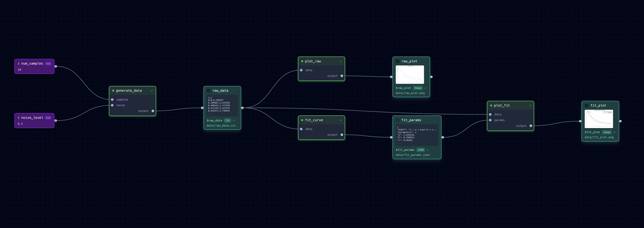
Task: Toggle the checkmark next to the $raw_data CSV badge
Action: (x=234, y=120)
